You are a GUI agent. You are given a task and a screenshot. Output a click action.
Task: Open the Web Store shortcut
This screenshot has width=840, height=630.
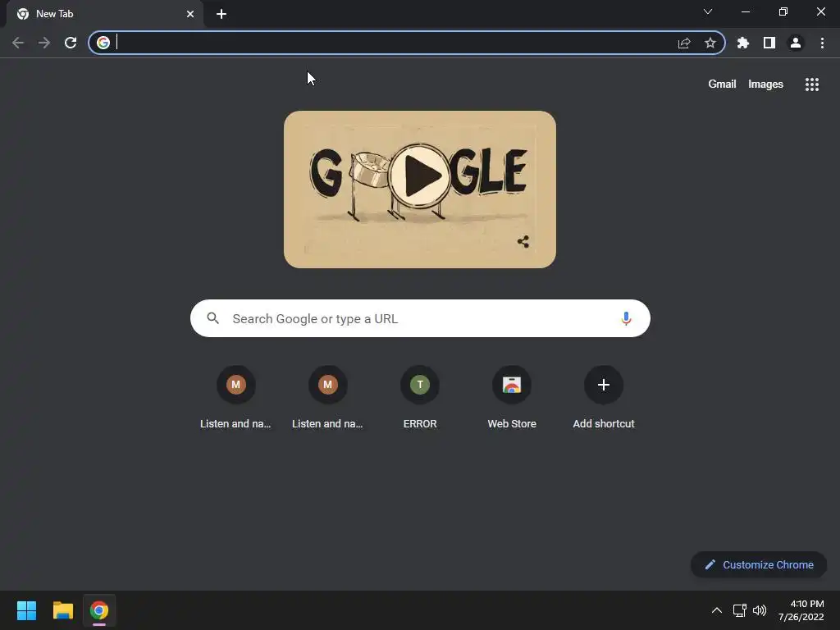pyautogui.click(x=512, y=399)
